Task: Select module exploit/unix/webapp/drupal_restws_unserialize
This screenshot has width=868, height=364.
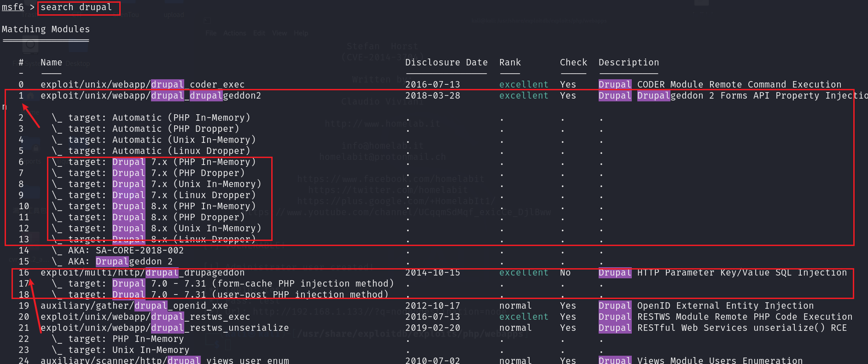Action: click(x=165, y=328)
